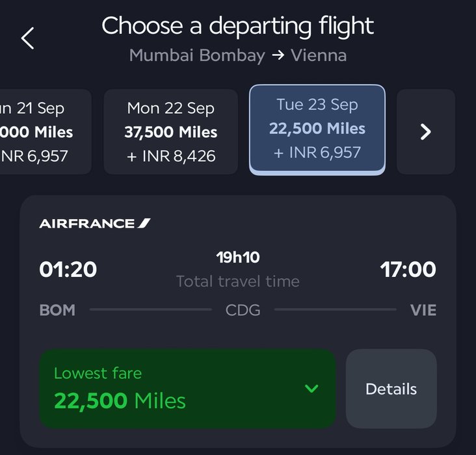Choose the Lowest fare 22,500 Miles text
This screenshot has height=455, width=476.
pos(120,400)
